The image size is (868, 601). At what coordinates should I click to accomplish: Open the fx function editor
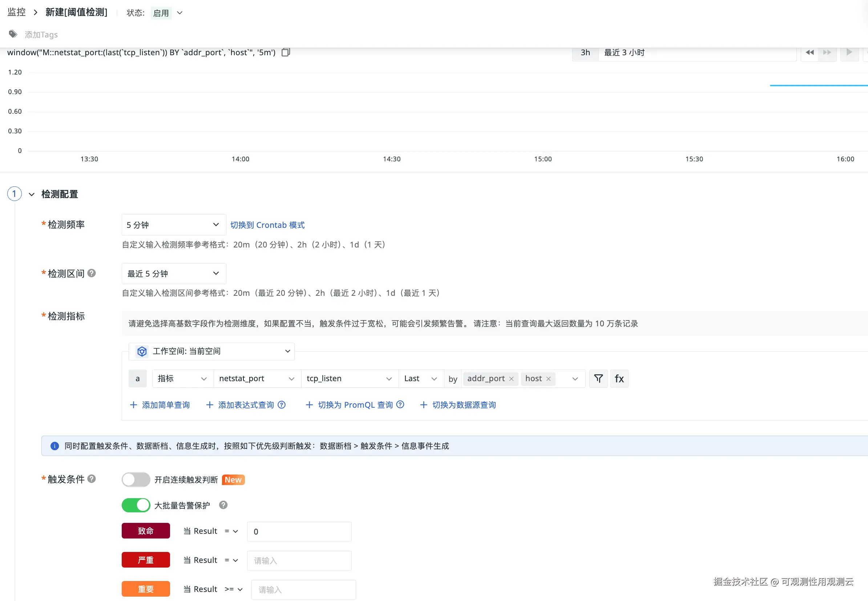tap(619, 379)
